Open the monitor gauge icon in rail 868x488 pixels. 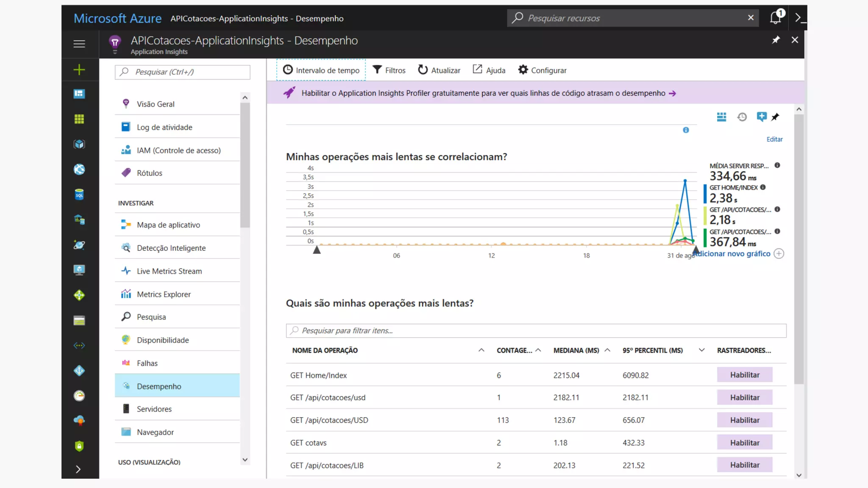(x=79, y=396)
